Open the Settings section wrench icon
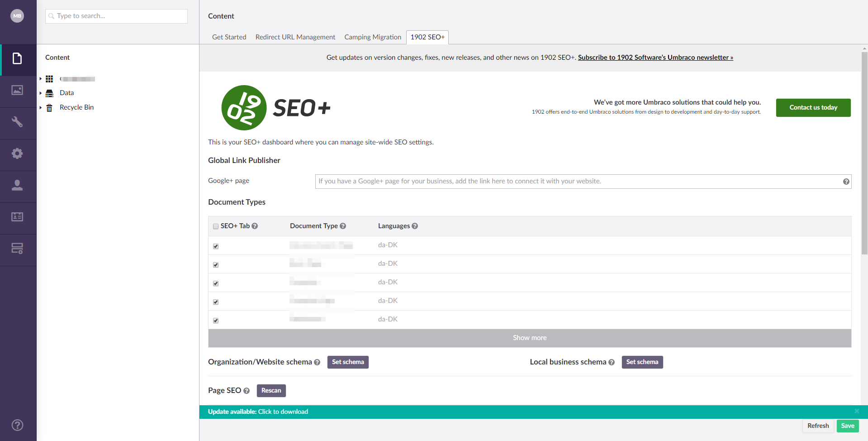Screen dimensions: 868x441 coord(17,122)
